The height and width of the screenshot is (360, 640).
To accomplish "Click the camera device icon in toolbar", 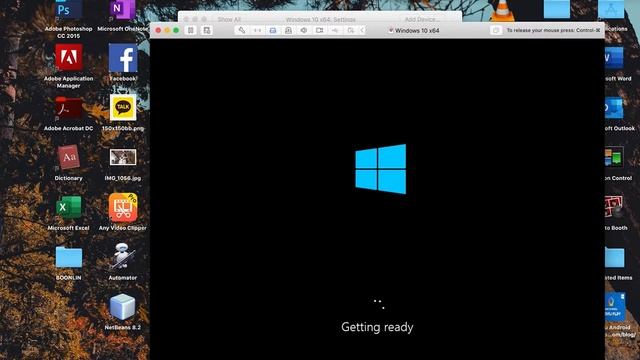I will (319, 30).
